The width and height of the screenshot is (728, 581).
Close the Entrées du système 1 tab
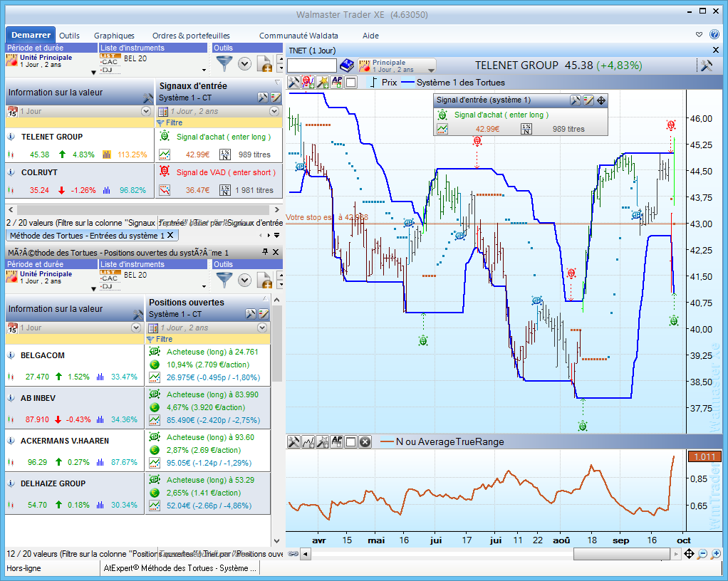170,235
